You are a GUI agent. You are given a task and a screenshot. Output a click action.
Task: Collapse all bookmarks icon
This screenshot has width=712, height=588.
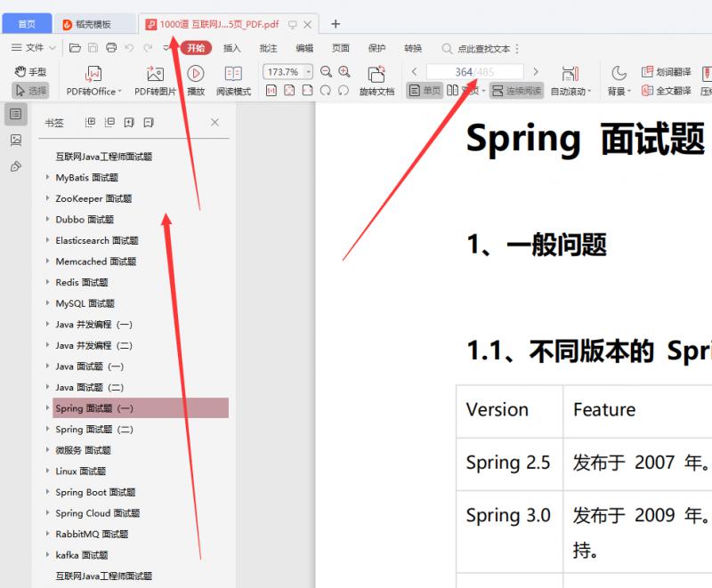point(109,122)
